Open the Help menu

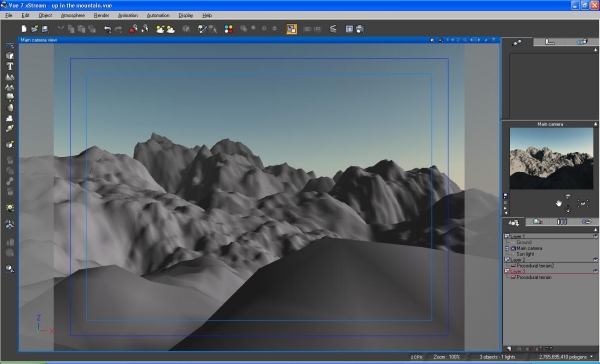(207, 15)
